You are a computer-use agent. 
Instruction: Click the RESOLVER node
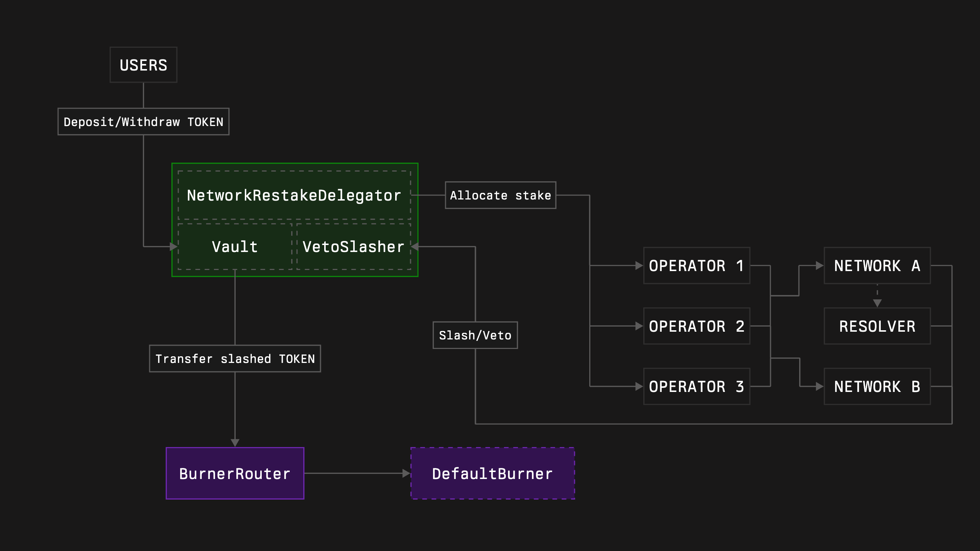pos(877,326)
